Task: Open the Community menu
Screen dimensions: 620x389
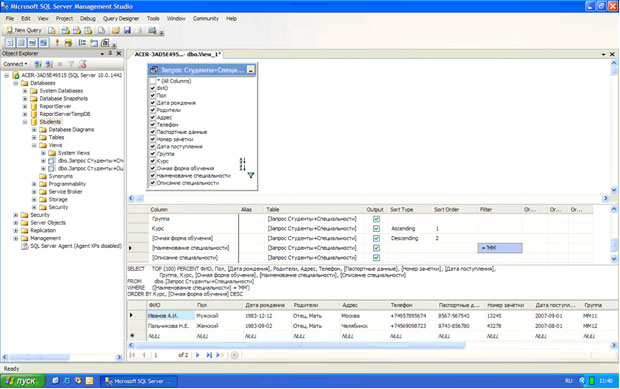Action: point(206,19)
